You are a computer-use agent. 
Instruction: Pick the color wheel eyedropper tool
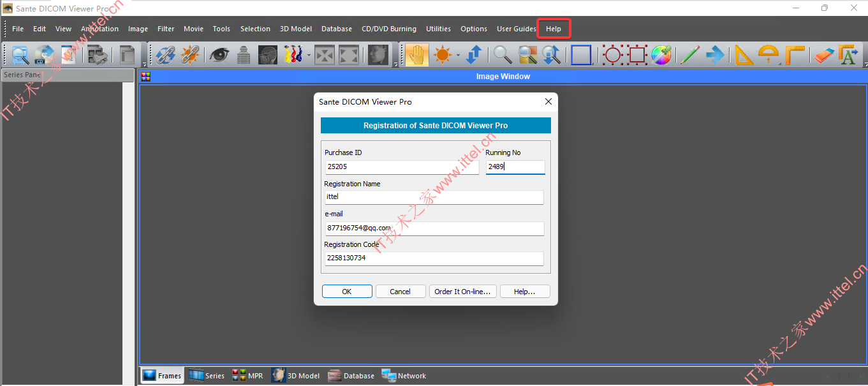661,55
